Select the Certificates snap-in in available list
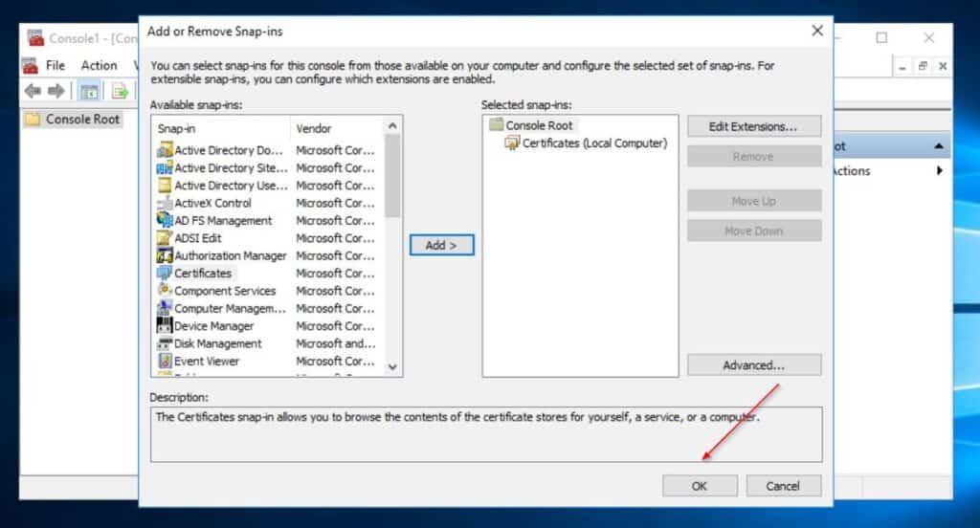Screen dimensions: 980x528 point(203,273)
